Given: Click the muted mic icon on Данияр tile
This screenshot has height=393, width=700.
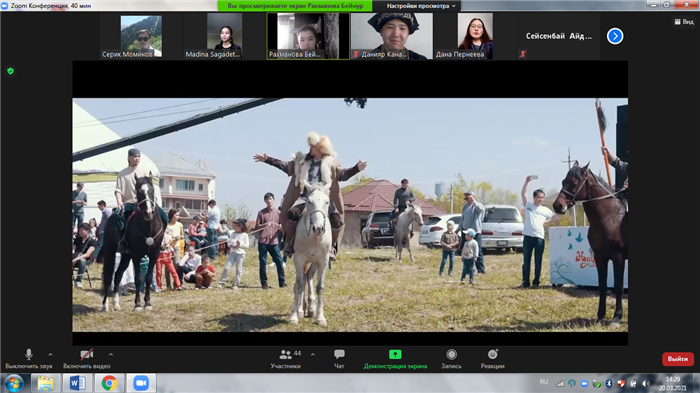Looking at the screenshot, I should [x=356, y=54].
